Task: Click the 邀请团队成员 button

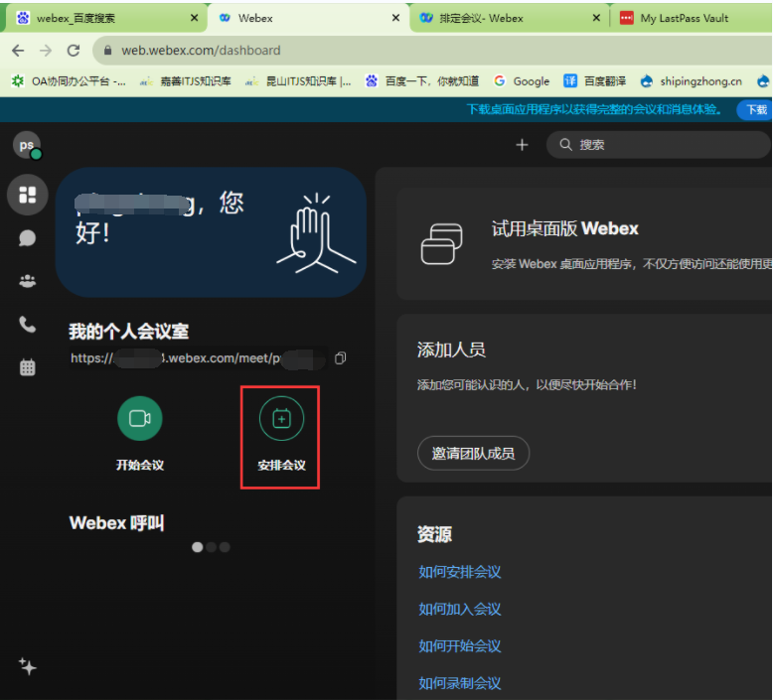Action: point(473,453)
